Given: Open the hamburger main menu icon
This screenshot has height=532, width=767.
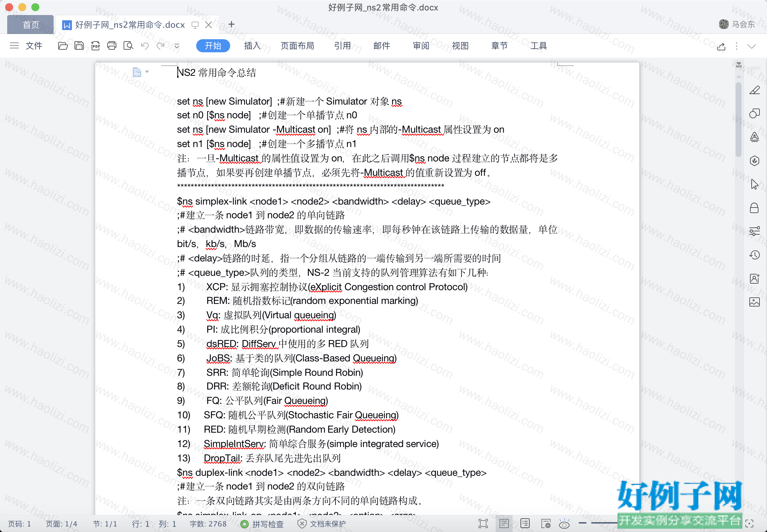Looking at the screenshot, I should tap(14, 46).
